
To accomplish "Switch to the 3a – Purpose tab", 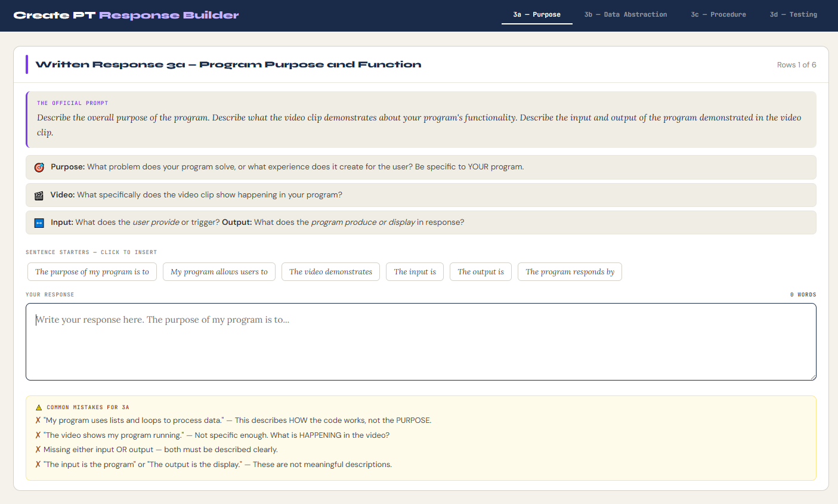I will pos(537,14).
